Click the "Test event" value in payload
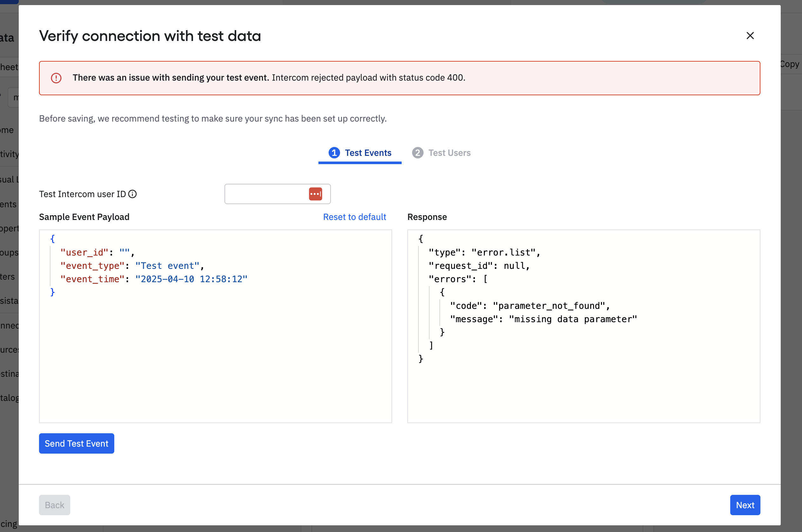Viewport: 802px width, 532px height. (167, 266)
